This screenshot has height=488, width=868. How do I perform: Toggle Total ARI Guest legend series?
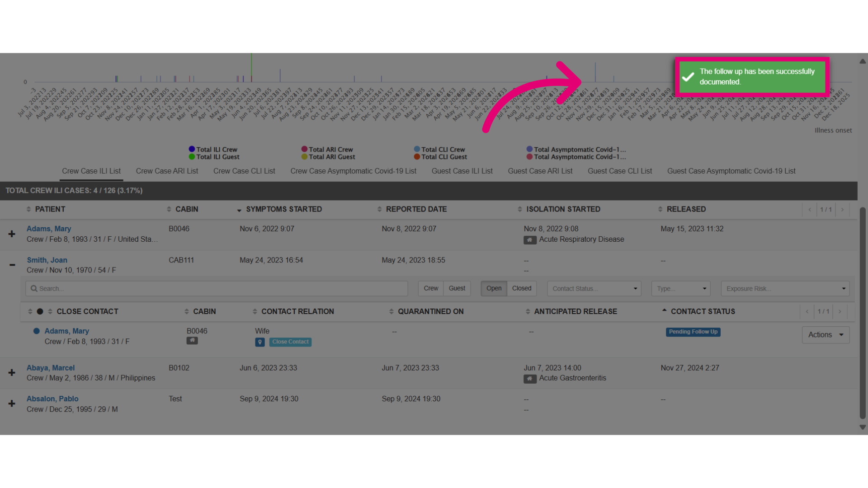pos(328,157)
